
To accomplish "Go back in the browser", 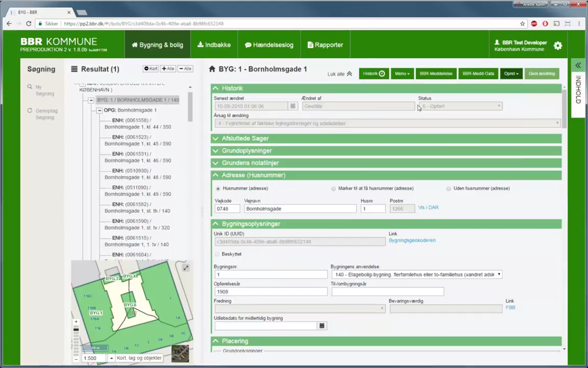I will coord(9,23).
